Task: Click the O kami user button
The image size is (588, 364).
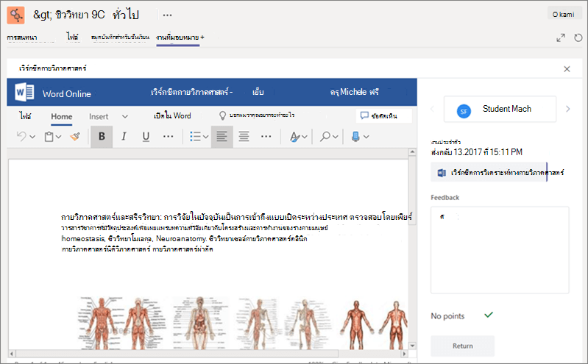Action: [x=563, y=14]
